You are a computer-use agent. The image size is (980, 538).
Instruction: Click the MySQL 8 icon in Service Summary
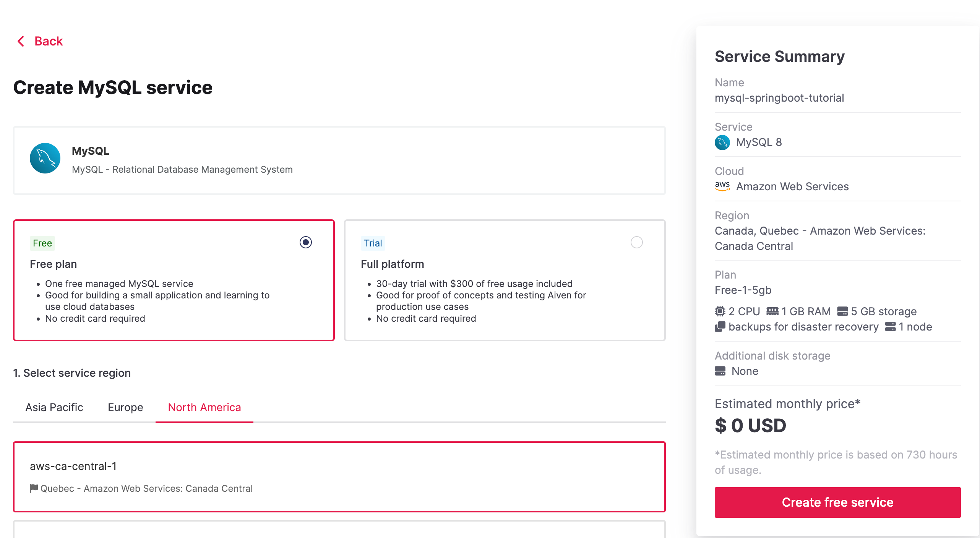point(722,143)
